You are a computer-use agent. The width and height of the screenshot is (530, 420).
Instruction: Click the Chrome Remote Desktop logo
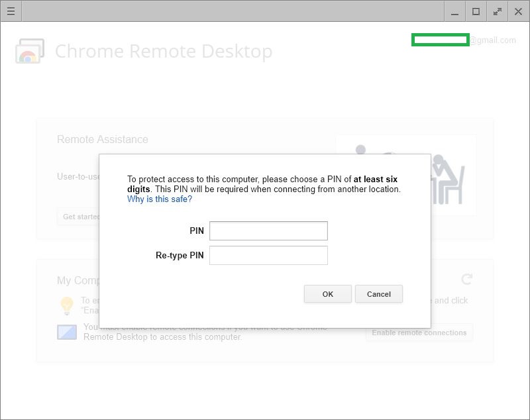tap(30, 51)
